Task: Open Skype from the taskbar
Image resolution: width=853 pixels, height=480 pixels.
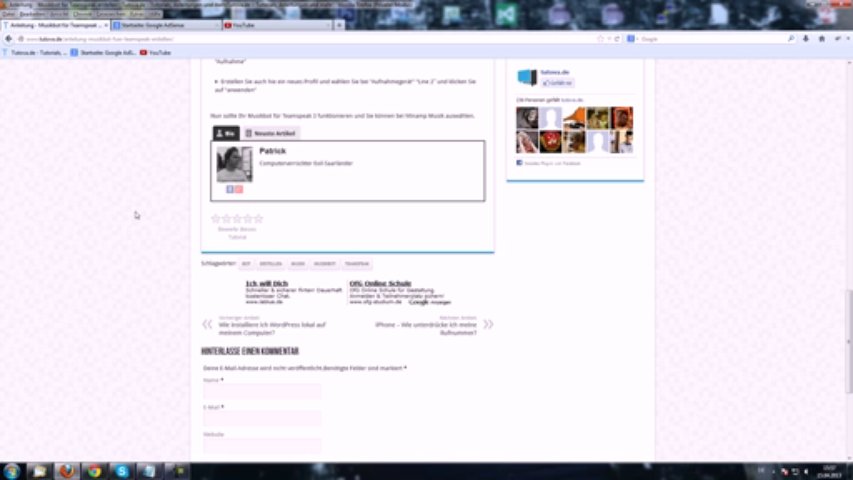Action: (121, 470)
